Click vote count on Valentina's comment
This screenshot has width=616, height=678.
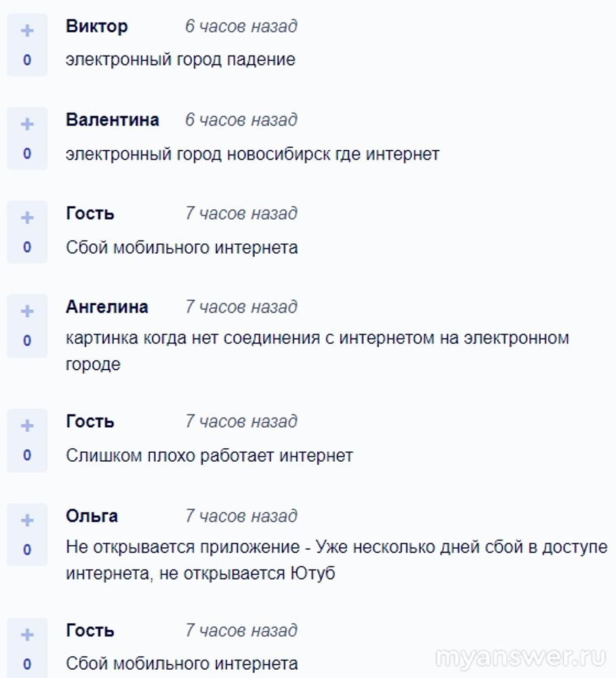coord(27,154)
